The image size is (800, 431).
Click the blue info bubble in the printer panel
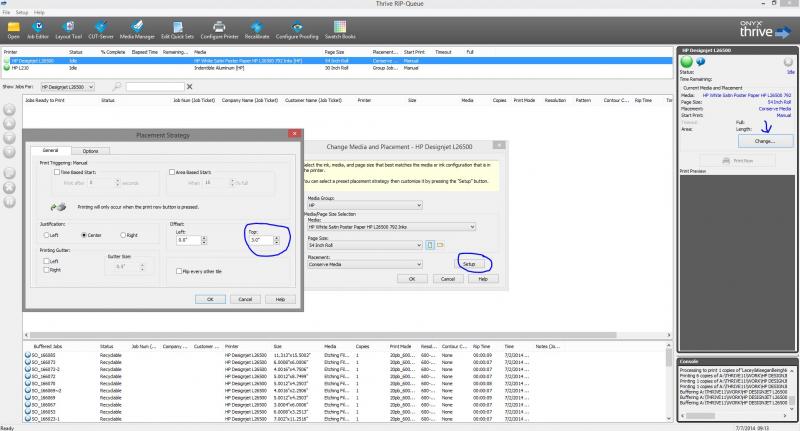pos(701,61)
